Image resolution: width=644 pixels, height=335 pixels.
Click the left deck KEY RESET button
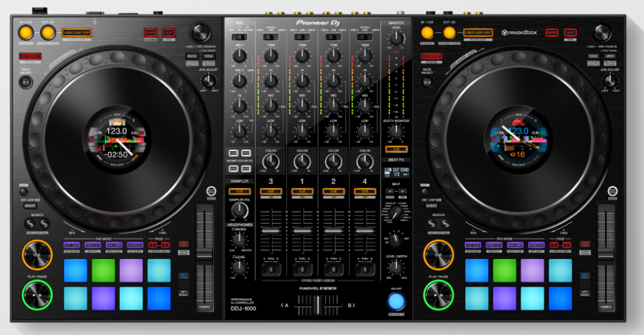pos(183,293)
